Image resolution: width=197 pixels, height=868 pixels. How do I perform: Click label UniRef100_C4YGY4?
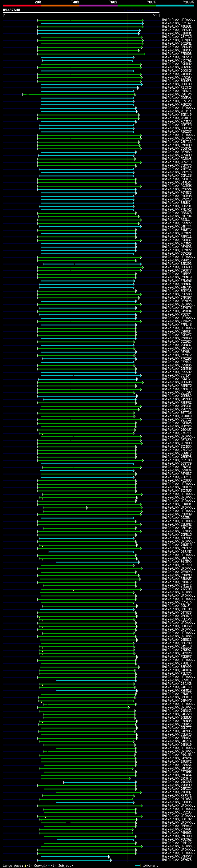coord(176,758)
